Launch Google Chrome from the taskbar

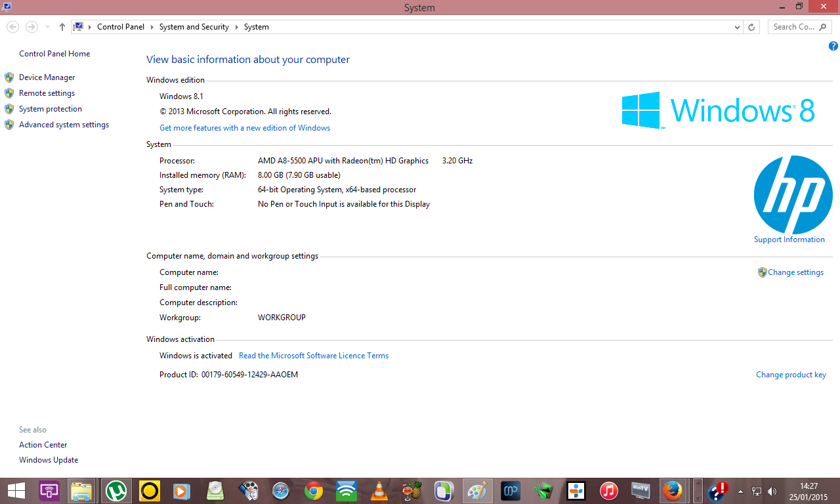pyautogui.click(x=314, y=490)
